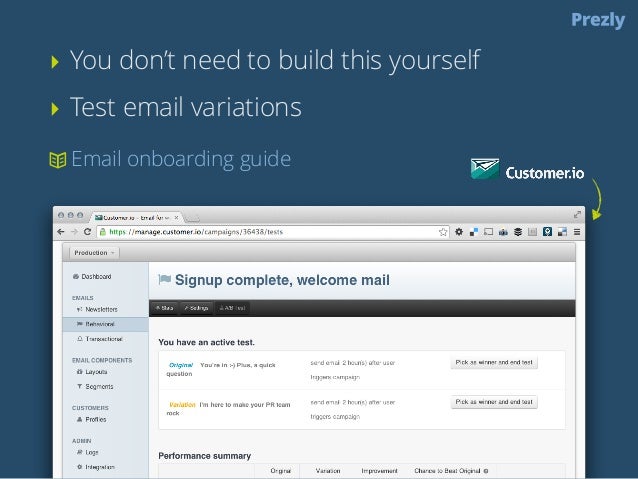This screenshot has width=638, height=479.
Task: Bookmark page with the star icon
Action: 443,232
